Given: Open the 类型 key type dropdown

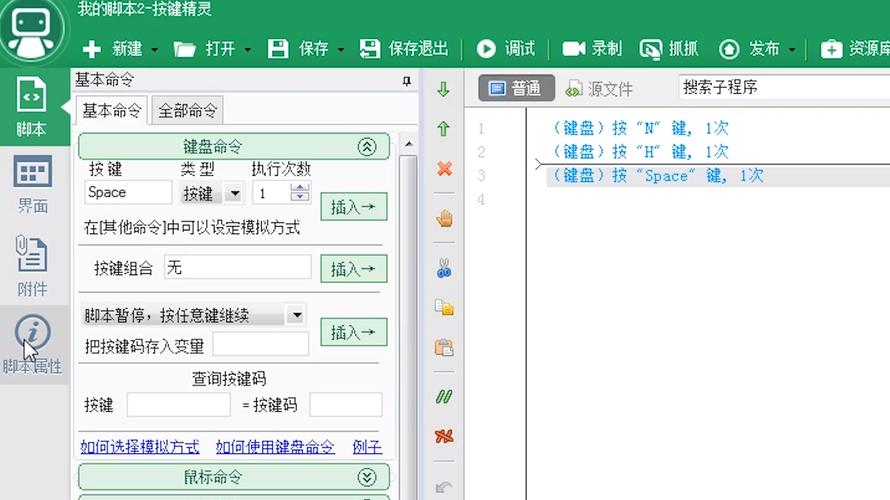Looking at the screenshot, I should [234, 193].
